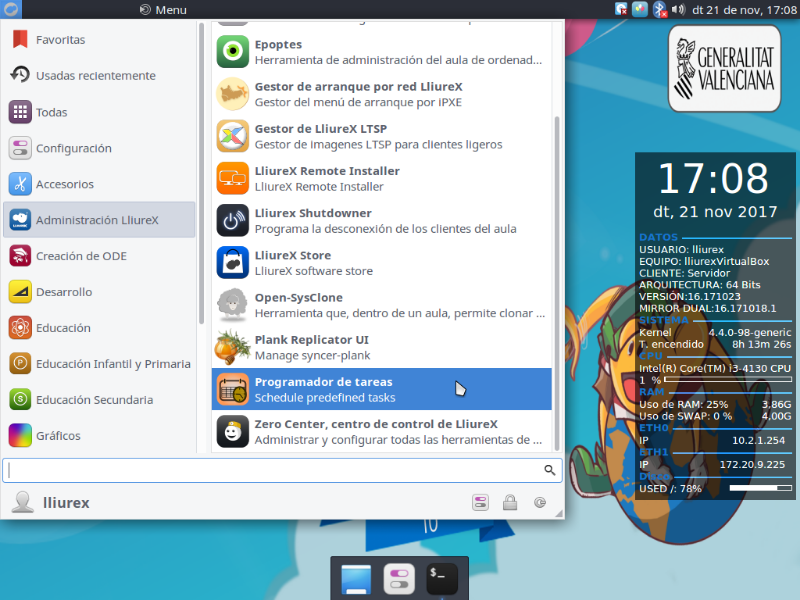Open the log out button

pos(540,503)
